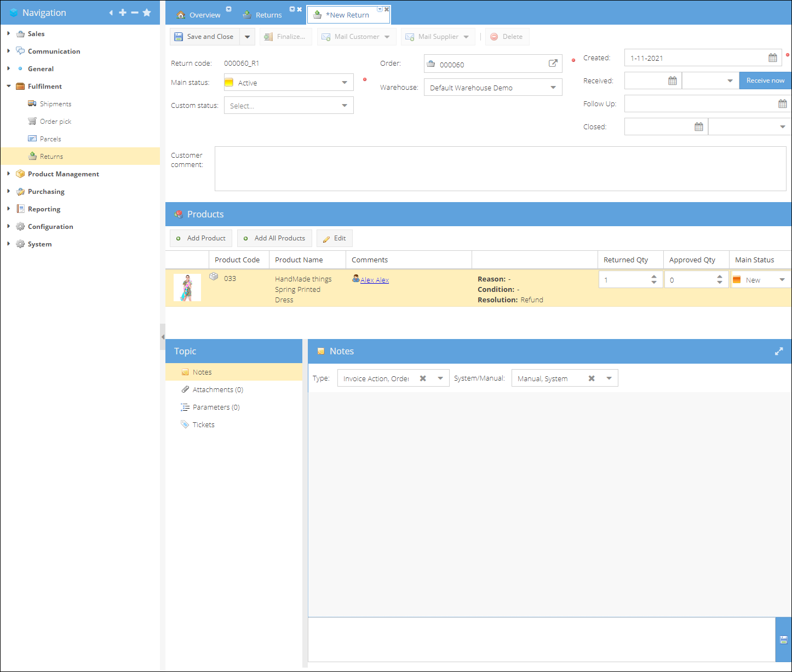Open the Main status Active dropdown
The width and height of the screenshot is (792, 672).
tap(345, 83)
